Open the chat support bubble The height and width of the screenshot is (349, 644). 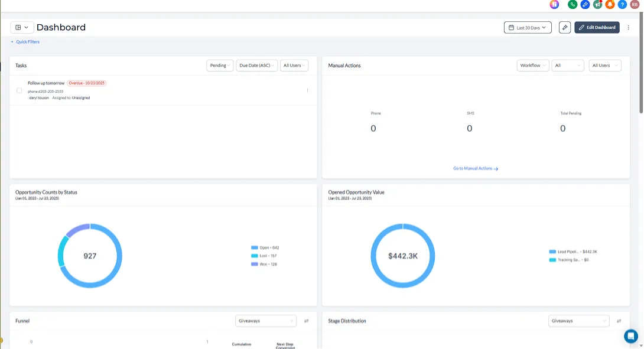[630, 336]
